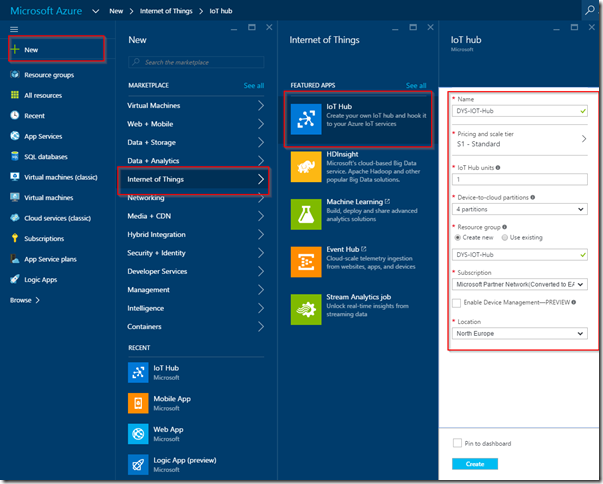
Task: Click info icon next to Enable Device Management
Action: pyautogui.click(x=573, y=302)
